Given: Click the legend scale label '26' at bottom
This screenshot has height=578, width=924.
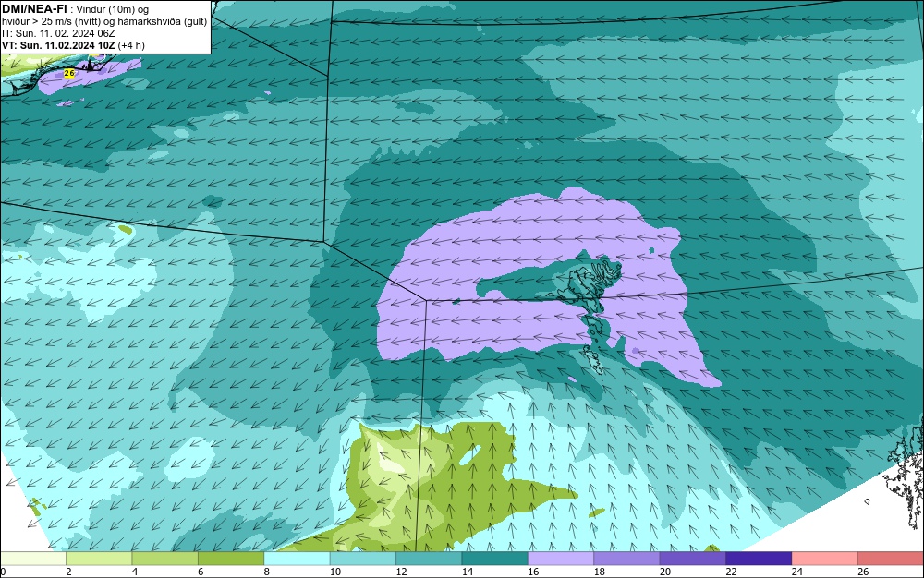Looking at the screenshot, I should pyautogui.click(x=863, y=572).
